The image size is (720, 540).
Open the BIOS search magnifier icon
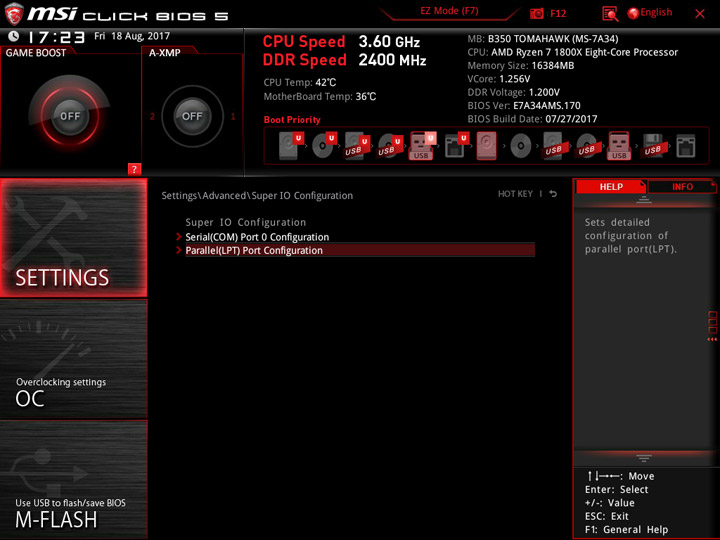pyautogui.click(x=610, y=14)
